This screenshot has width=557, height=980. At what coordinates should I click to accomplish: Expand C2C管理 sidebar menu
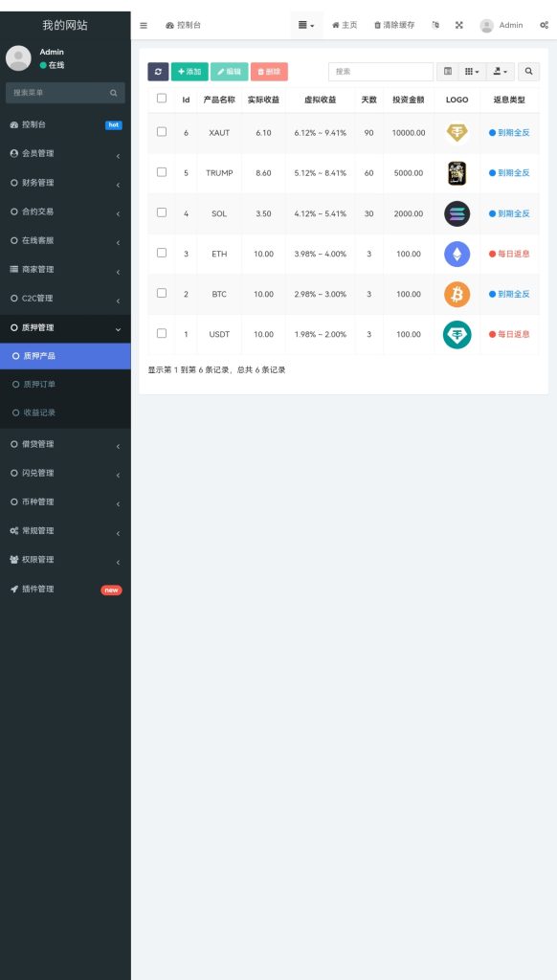(x=66, y=299)
